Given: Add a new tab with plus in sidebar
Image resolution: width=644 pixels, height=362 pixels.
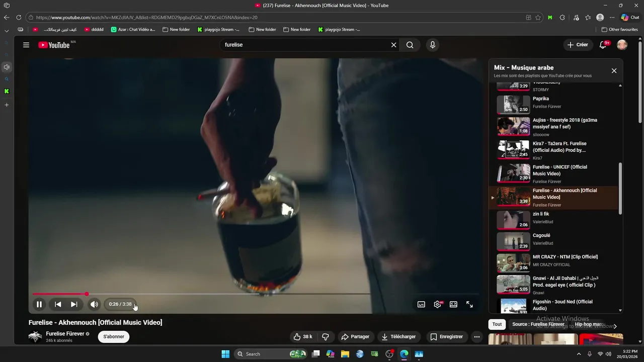Looking at the screenshot, I should coord(7,105).
